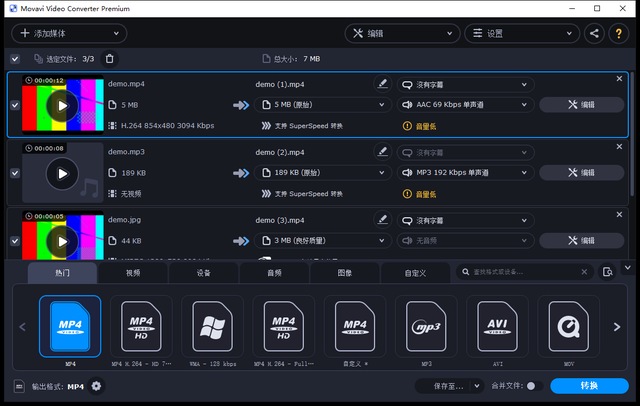Open 189 KB (original) size dropdown
The width and height of the screenshot is (640, 406).
[322, 173]
